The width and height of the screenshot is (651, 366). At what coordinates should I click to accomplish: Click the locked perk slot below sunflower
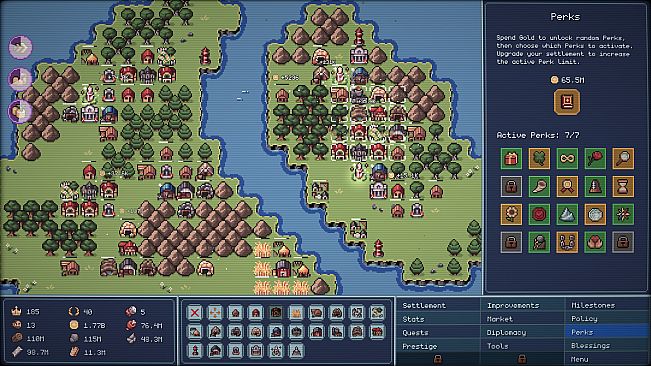click(511, 242)
